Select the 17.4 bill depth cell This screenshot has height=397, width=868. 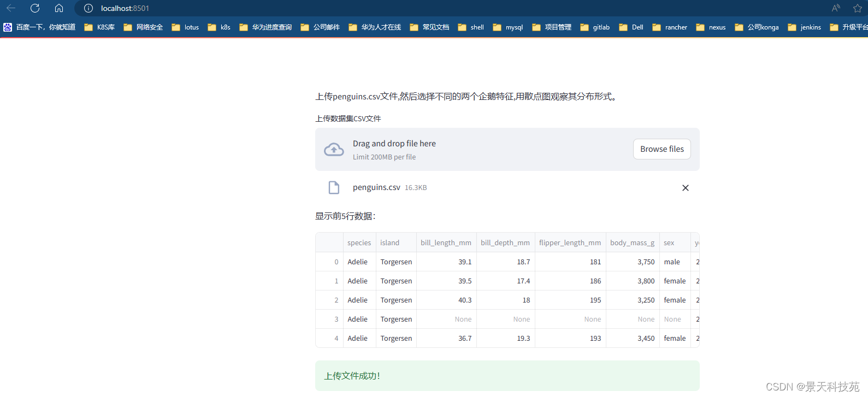pos(505,281)
